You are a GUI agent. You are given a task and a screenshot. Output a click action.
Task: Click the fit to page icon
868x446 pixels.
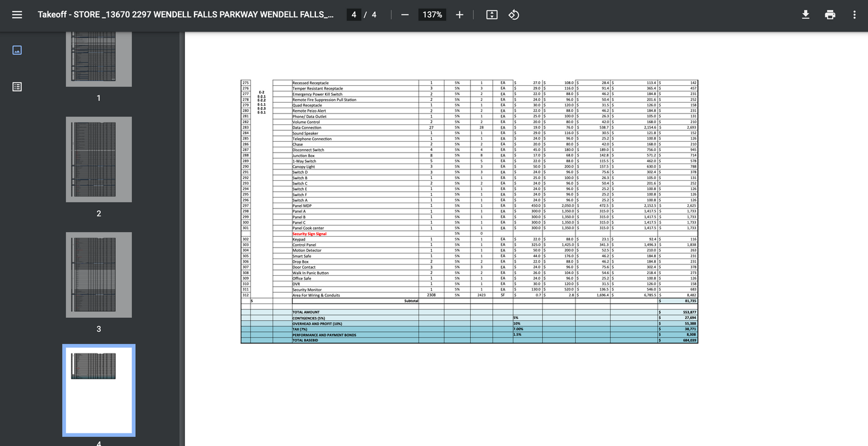492,14
